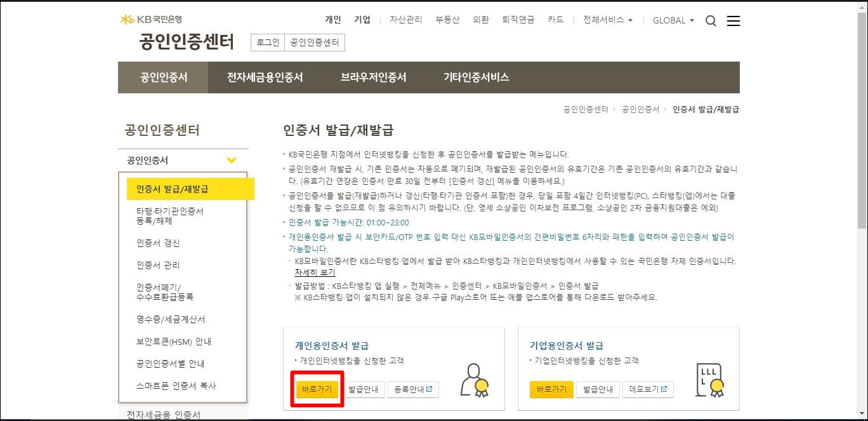Open 타행·타기관인증서 등록/해제 sidebar item
The image size is (868, 421).
[170, 216]
